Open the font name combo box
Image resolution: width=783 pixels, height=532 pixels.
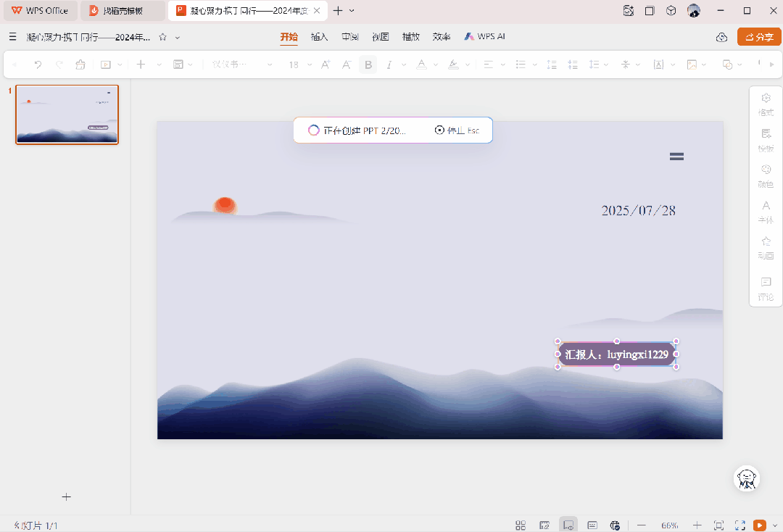click(x=242, y=65)
